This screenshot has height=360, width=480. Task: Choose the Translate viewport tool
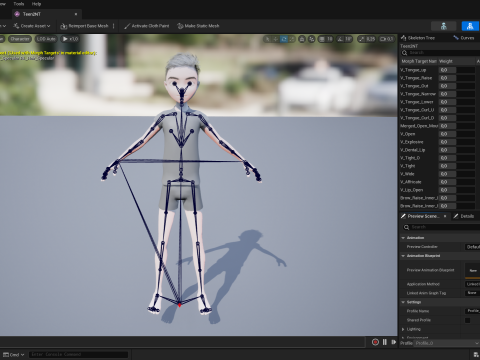pos(275,39)
